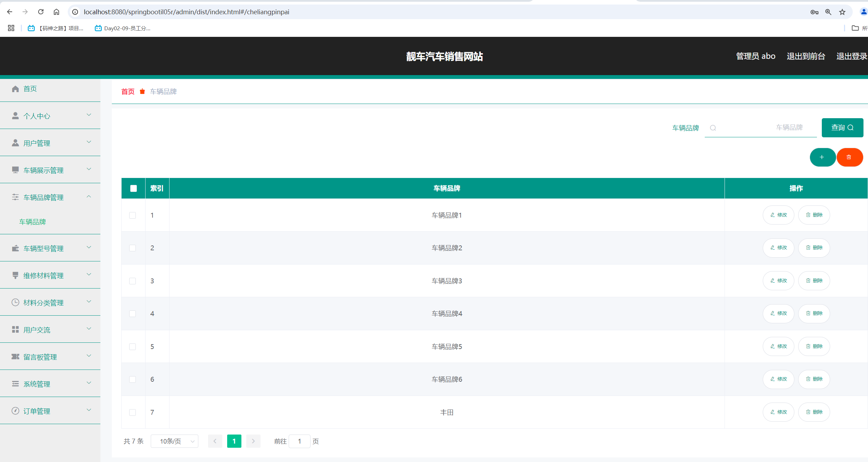
Task: Open the 用户交流 sidebar menu
Action: [x=50, y=330]
